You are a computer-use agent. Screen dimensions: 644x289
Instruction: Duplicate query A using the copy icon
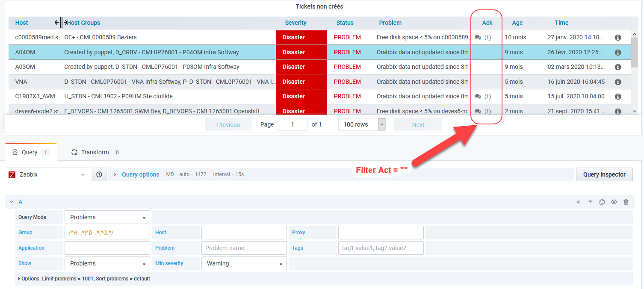602,201
